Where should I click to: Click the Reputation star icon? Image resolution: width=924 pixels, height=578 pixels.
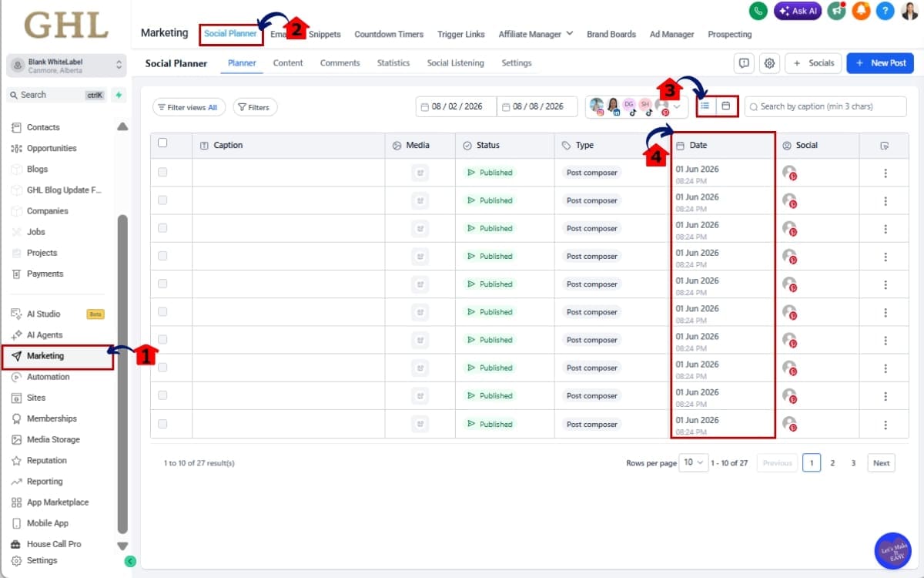16,460
